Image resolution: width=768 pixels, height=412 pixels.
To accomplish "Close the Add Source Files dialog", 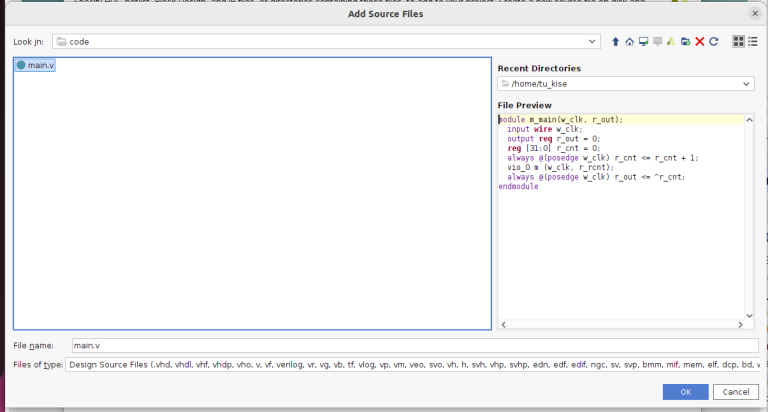I will click(752, 13).
